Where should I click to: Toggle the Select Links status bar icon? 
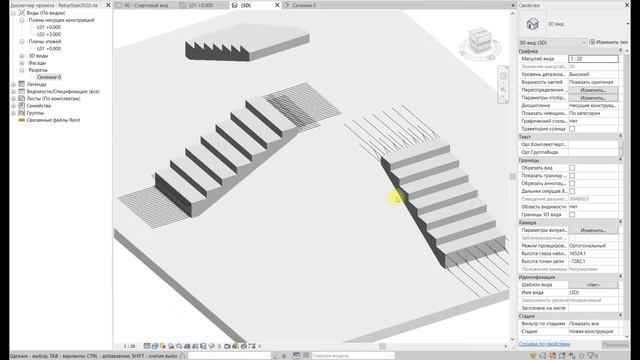coord(533,356)
